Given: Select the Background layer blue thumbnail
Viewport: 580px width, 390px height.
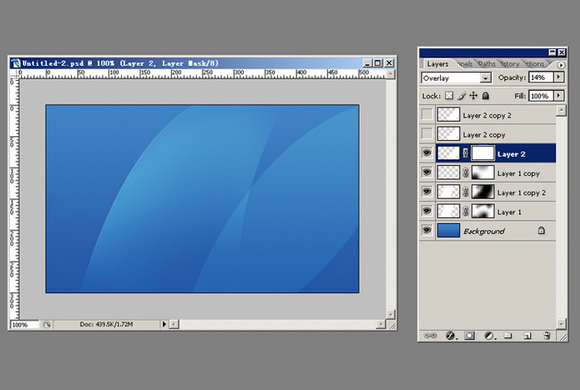Looking at the screenshot, I should click(x=448, y=230).
